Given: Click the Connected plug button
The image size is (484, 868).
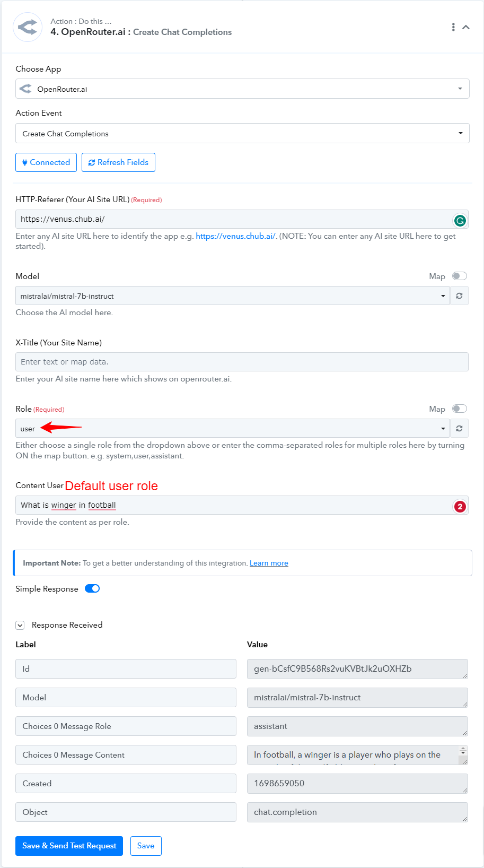Looking at the screenshot, I should click(46, 162).
